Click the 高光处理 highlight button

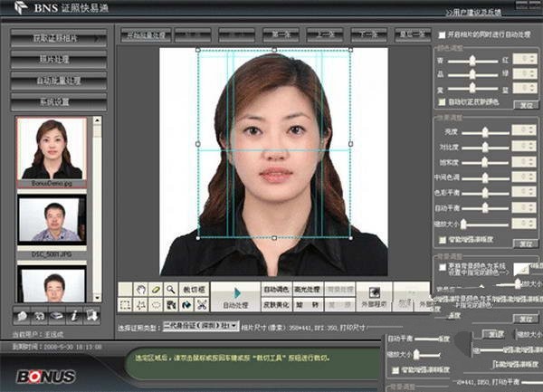pyautogui.click(x=308, y=289)
